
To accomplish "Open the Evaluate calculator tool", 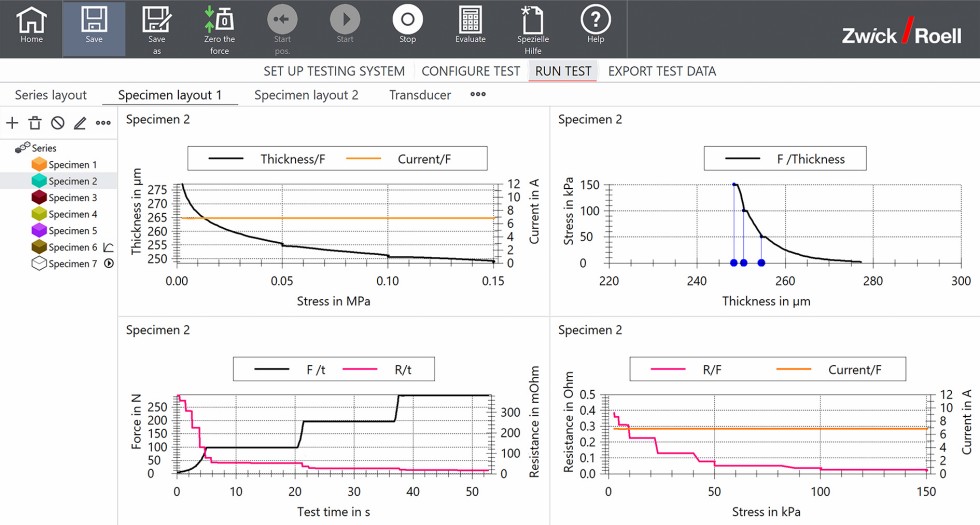I will coord(470,26).
